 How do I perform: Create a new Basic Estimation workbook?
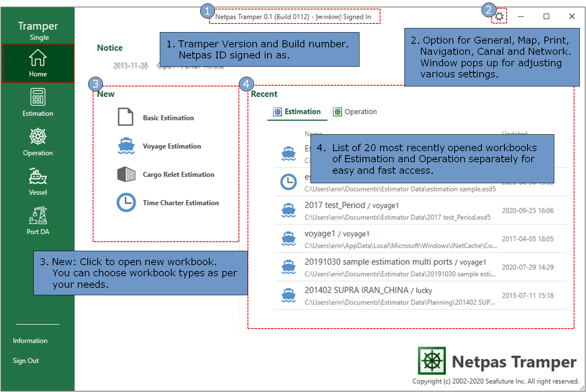coord(168,118)
